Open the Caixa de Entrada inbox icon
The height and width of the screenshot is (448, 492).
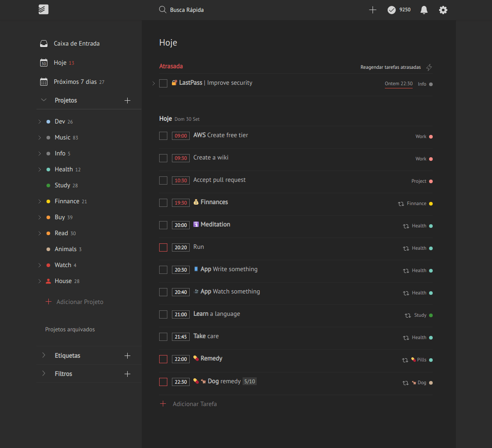pos(43,43)
